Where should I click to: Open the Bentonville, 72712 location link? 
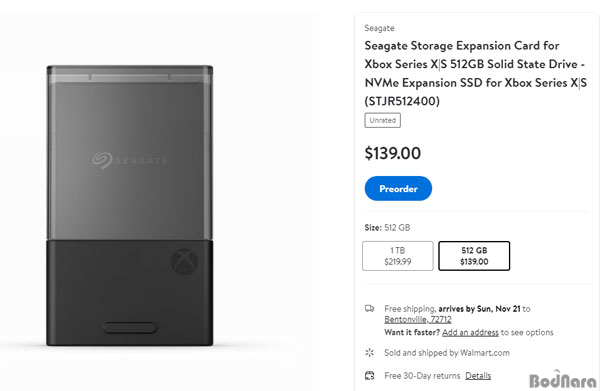click(x=417, y=319)
